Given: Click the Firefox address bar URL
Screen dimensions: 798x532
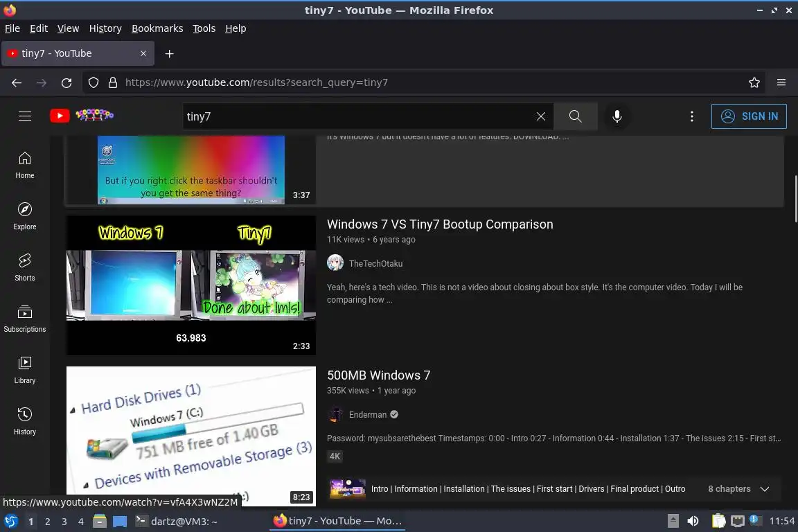Looking at the screenshot, I should click(256, 82).
